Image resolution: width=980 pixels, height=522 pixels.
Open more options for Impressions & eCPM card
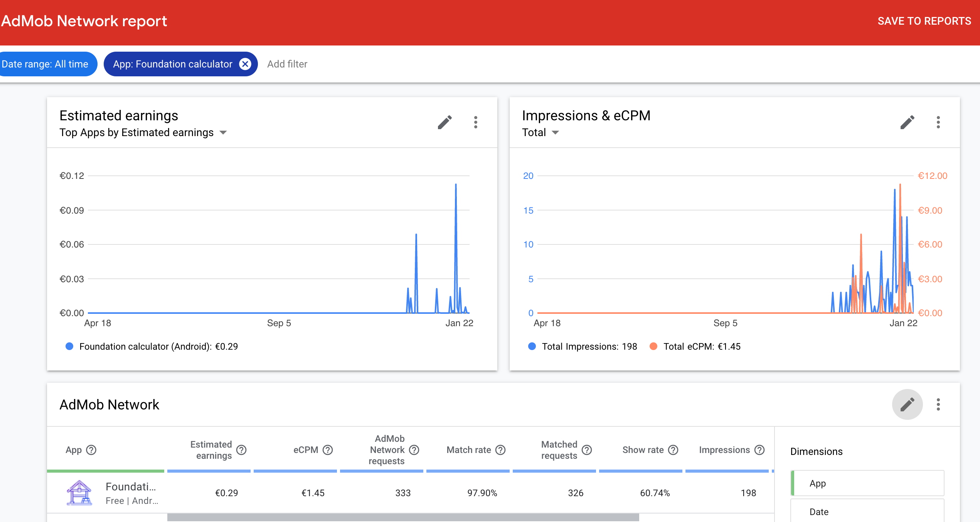[x=938, y=123]
